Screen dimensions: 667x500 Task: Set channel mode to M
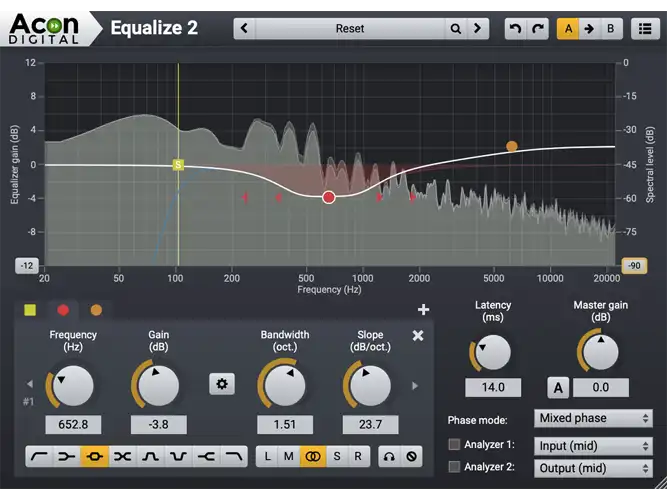pos(289,457)
